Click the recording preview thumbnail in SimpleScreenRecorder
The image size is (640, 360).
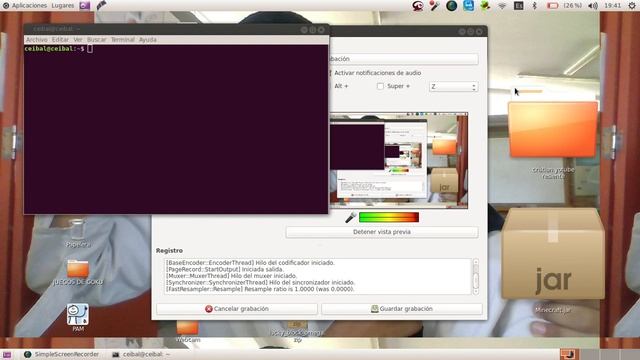pos(398,160)
